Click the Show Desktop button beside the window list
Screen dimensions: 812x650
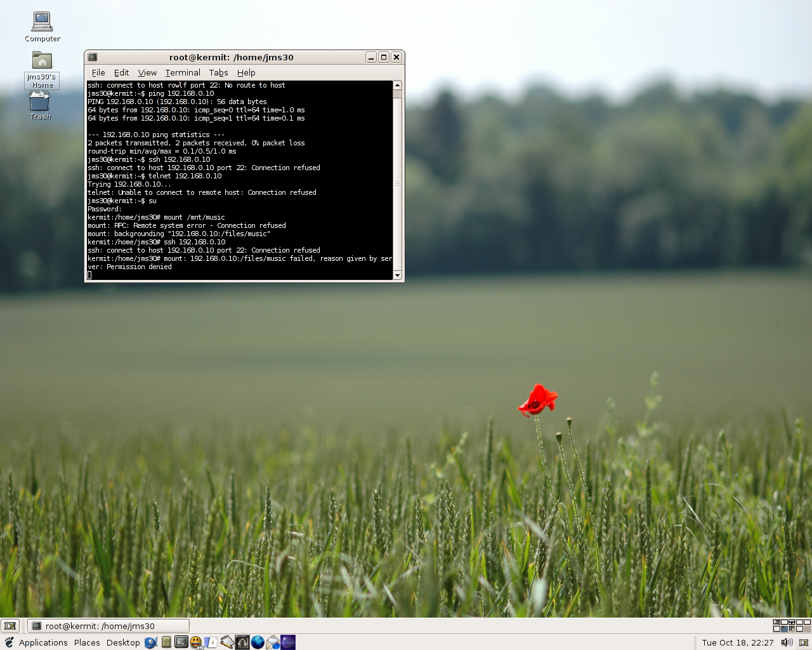10,626
